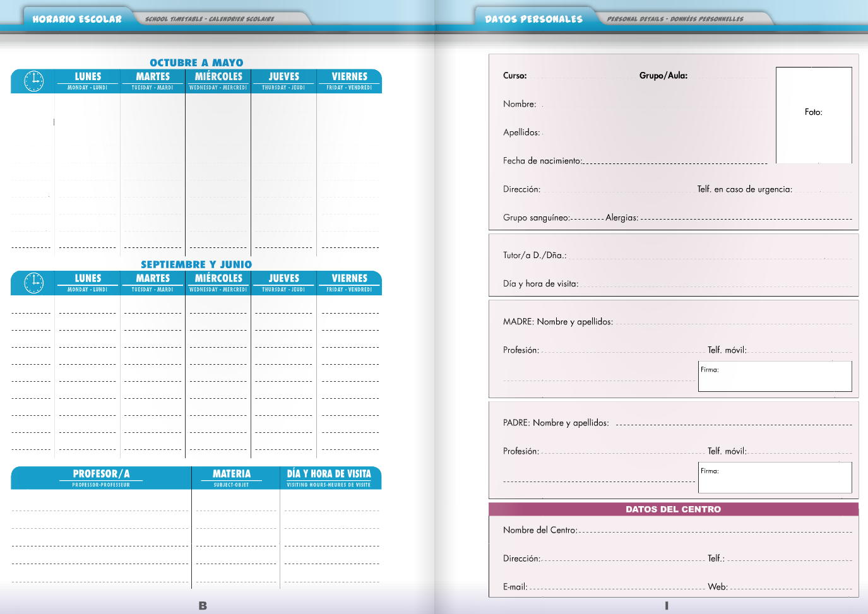
Task: Click Lunes header in Septiembre y Junio table
Action: coord(88,283)
